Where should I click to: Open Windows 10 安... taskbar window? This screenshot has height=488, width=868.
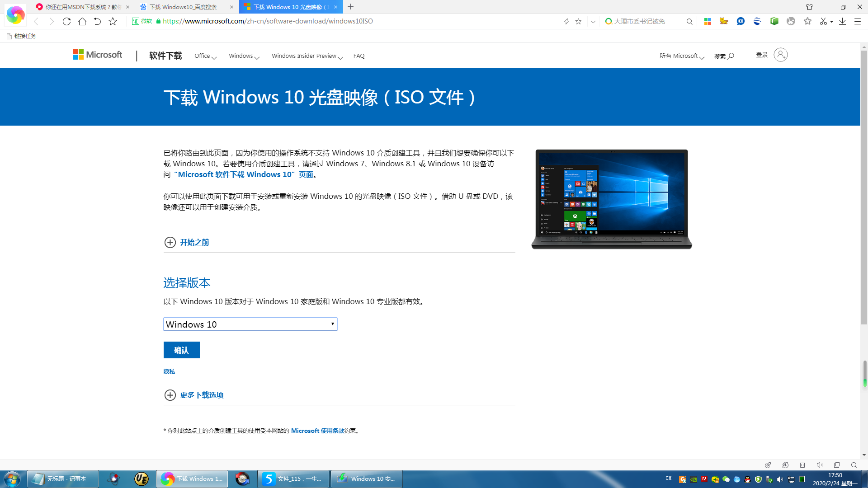pos(367,479)
